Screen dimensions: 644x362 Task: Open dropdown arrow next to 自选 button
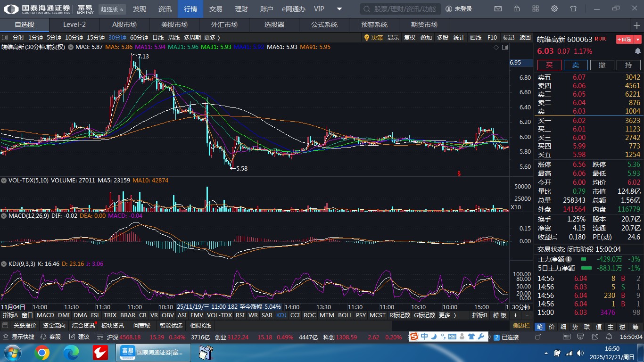638,40
